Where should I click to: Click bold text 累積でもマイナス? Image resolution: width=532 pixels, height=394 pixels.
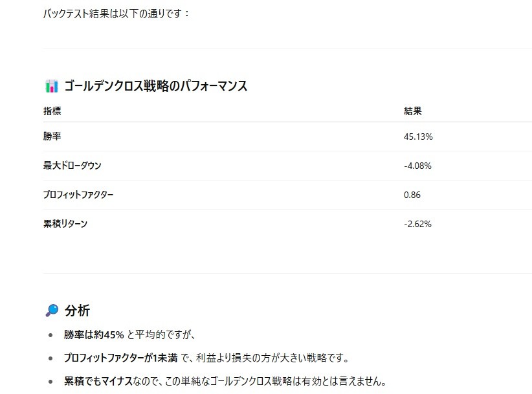coord(98,381)
